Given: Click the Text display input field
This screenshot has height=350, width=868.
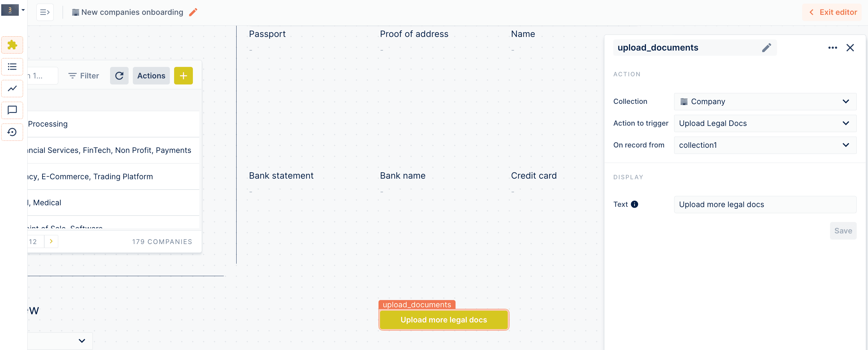Looking at the screenshot, I should click(x=765, y=204).
